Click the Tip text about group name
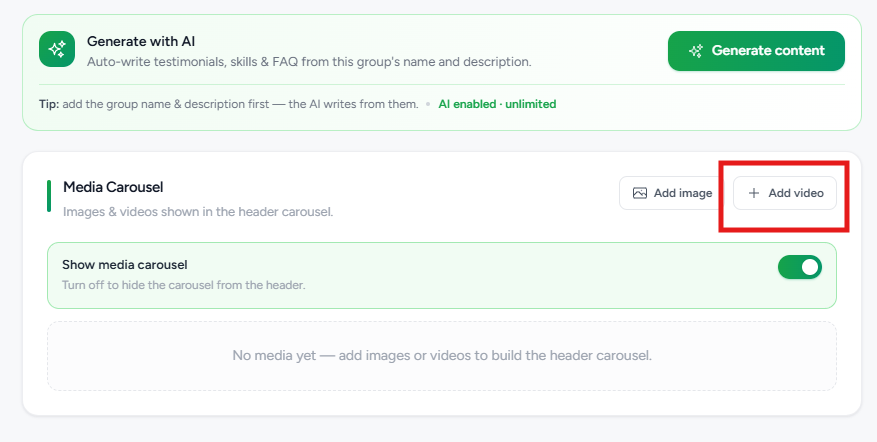Screen dimensions: 877x442 pos(229,104)
